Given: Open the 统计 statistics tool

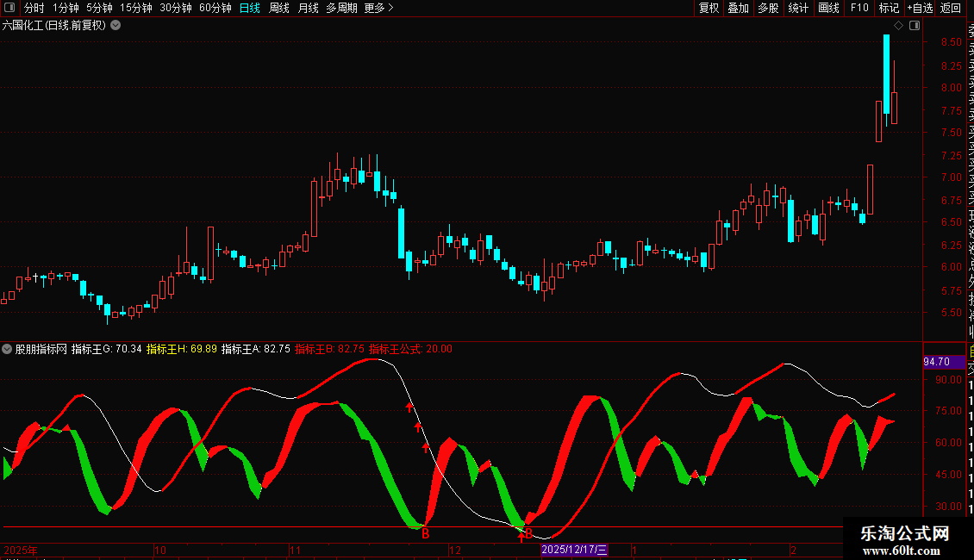Looking at the screenshot, I should pos(798,8).
